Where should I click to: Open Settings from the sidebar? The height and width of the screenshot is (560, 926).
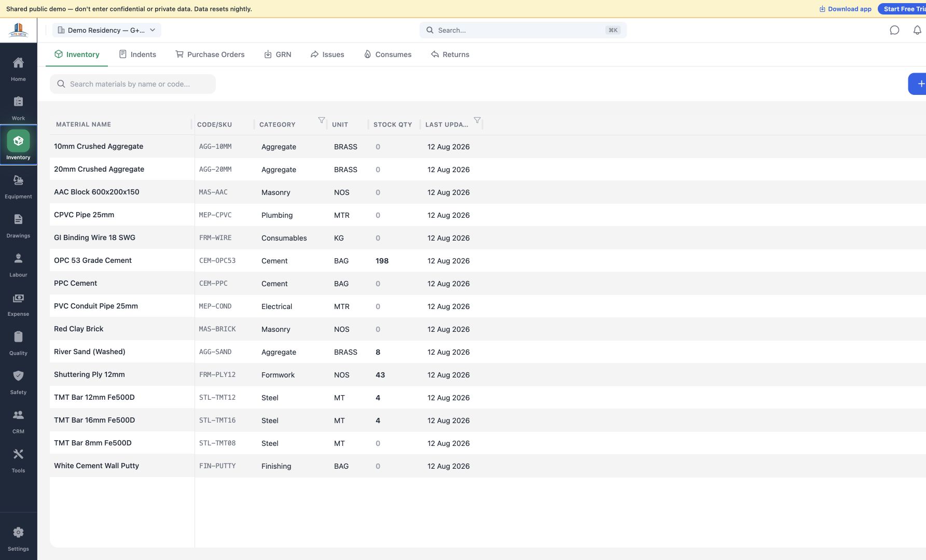tap(18, 539)
